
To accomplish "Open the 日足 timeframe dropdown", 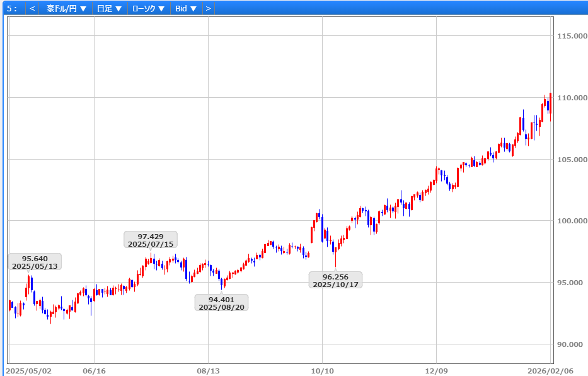I will tap(109, 9).
